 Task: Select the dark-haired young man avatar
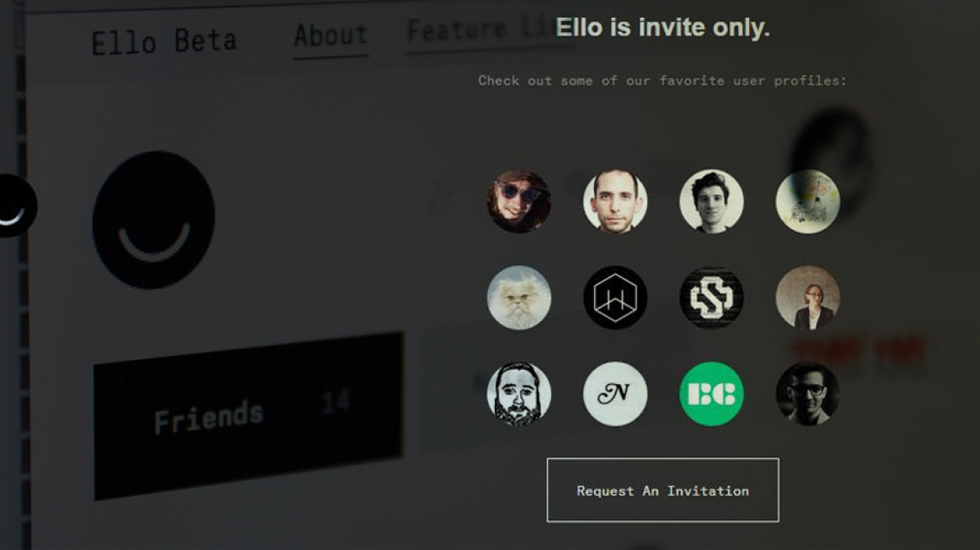712,201
